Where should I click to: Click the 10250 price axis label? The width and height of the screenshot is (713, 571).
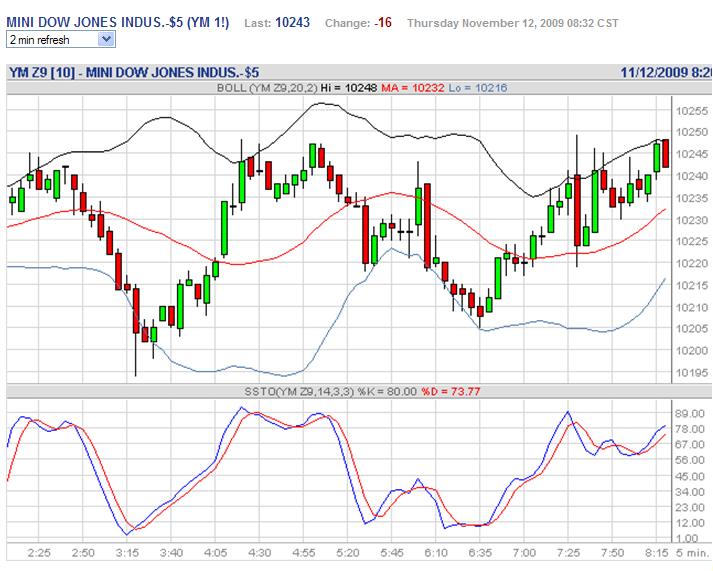click(x=692, y=132)
